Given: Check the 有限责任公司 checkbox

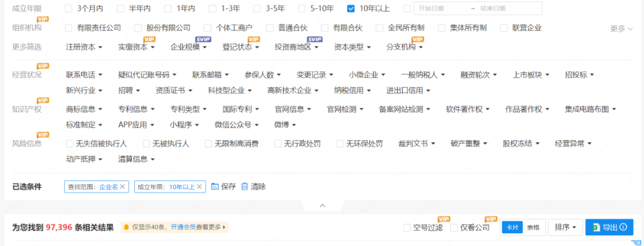Looking at the screenshot, I should [69, 28].
